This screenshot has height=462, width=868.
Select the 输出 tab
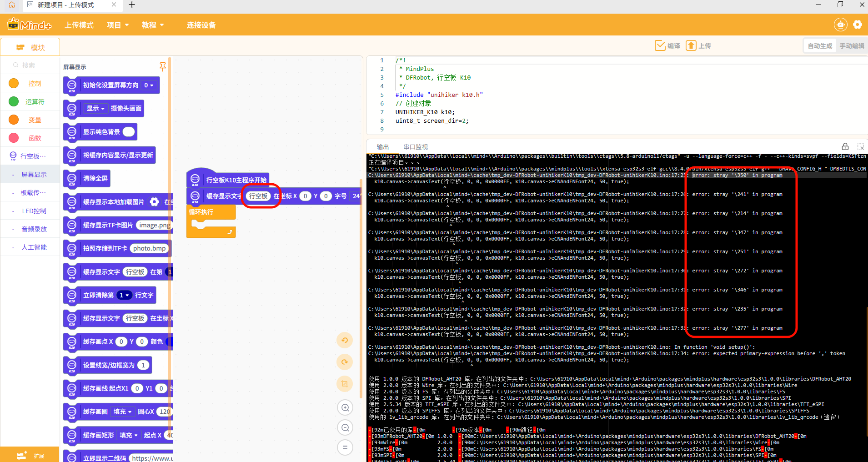[x=383, y=147]
